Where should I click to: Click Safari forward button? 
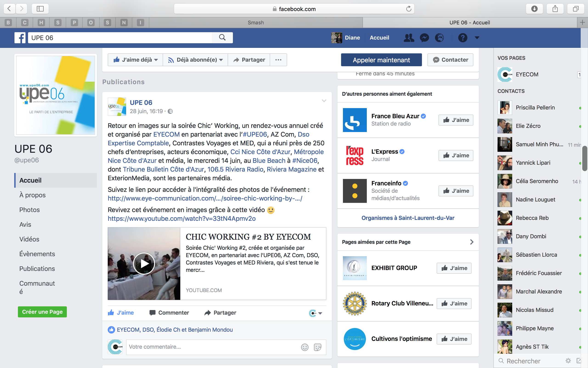(22, 9)
